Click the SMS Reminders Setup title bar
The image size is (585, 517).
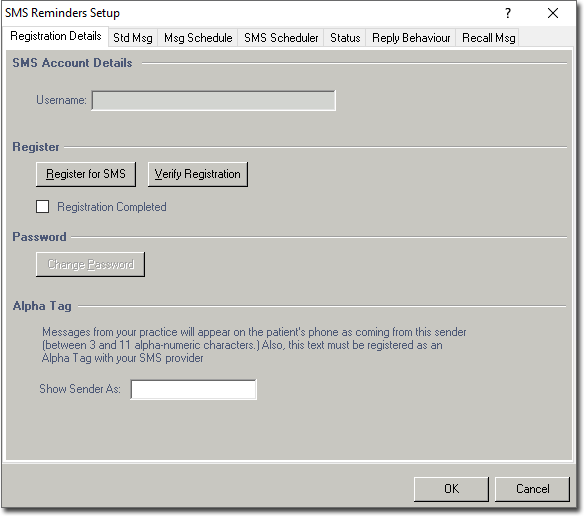[62, 13]
